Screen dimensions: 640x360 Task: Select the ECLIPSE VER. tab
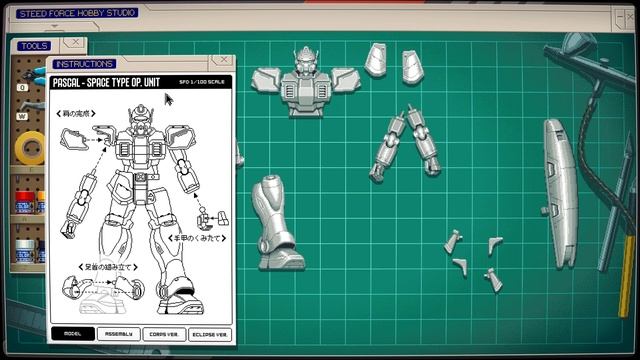[x=210, y=334]
